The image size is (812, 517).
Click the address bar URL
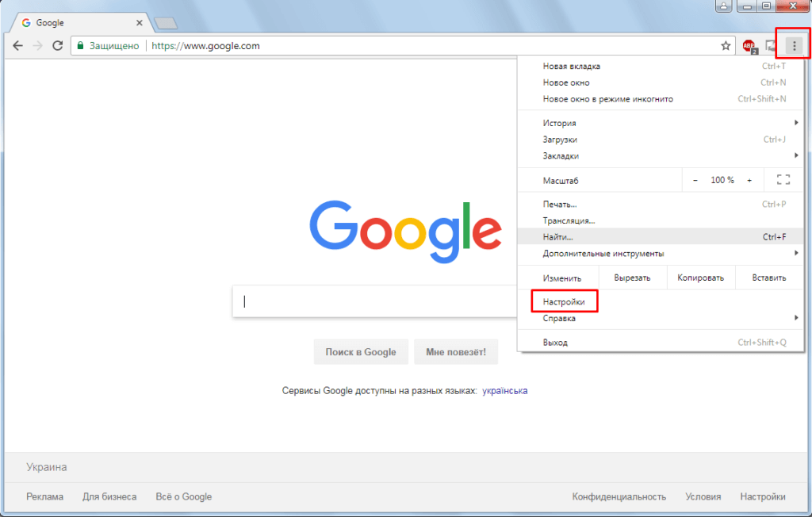pyautogui.click(x=205, y=45)
